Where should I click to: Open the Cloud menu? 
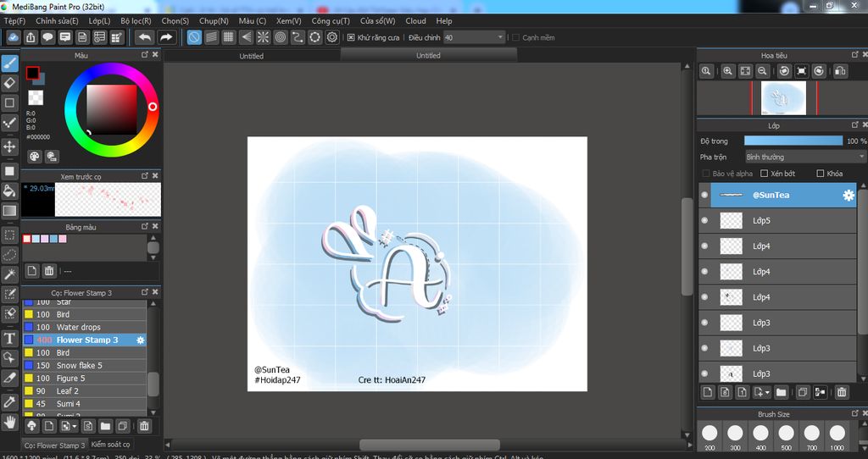tap(415, 21)
